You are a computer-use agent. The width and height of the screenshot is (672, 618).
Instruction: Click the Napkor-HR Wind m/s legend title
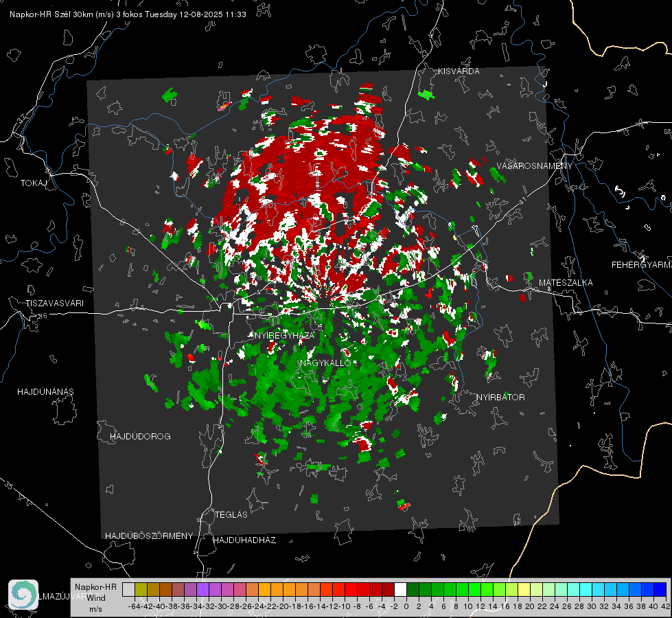click(x=95, y=598)
